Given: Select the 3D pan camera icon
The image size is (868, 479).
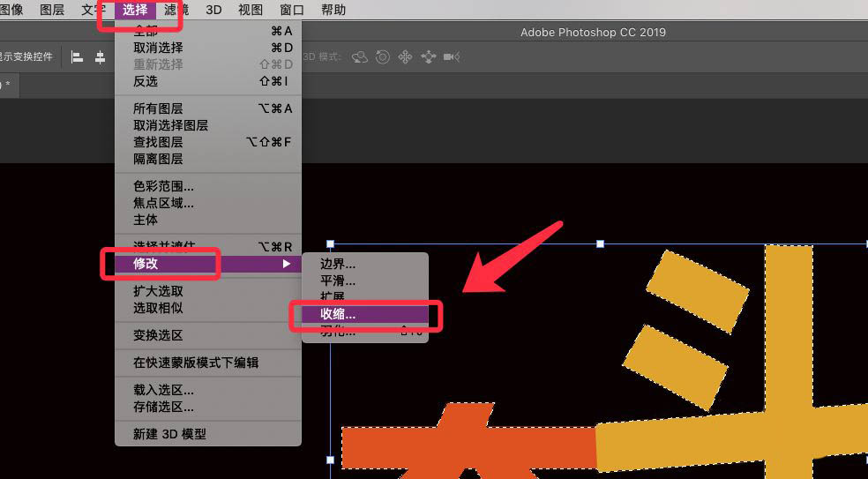Looking at the screenshot, I should click(405, 57).
